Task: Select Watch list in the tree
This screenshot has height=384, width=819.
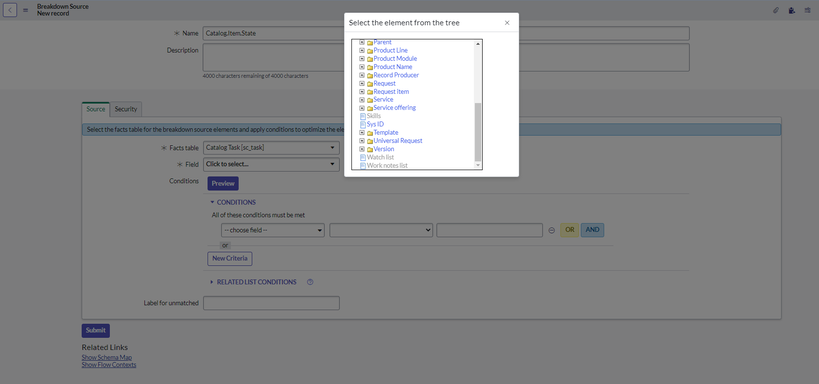Action: (x=380, y=157)
